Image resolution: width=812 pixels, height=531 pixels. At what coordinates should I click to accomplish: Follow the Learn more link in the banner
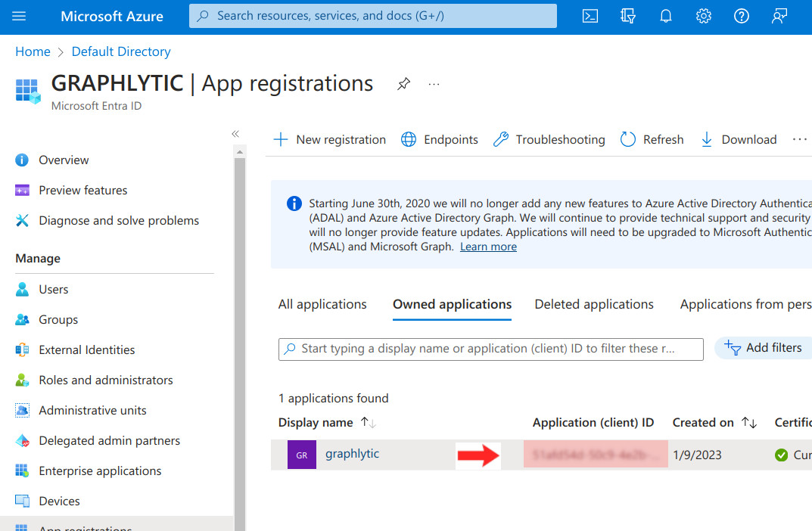click(488, 247)
